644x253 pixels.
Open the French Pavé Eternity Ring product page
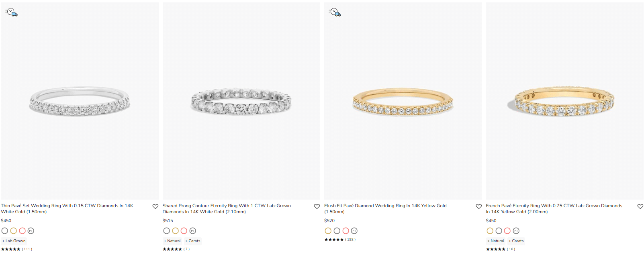554,208
